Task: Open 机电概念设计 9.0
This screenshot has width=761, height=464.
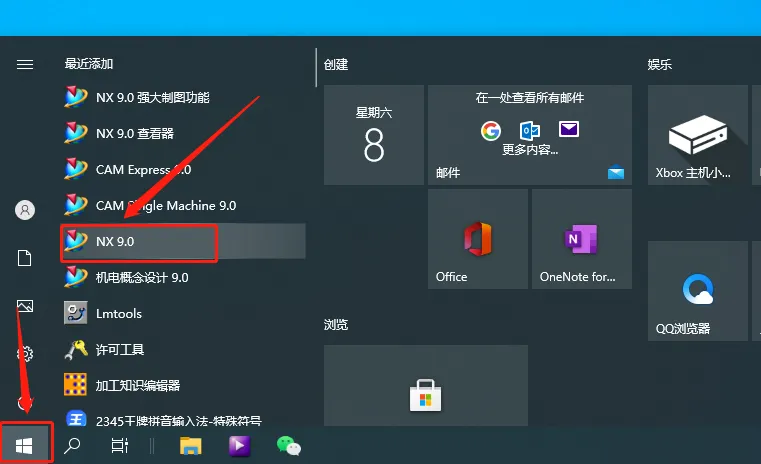Action: pos(182,277)
